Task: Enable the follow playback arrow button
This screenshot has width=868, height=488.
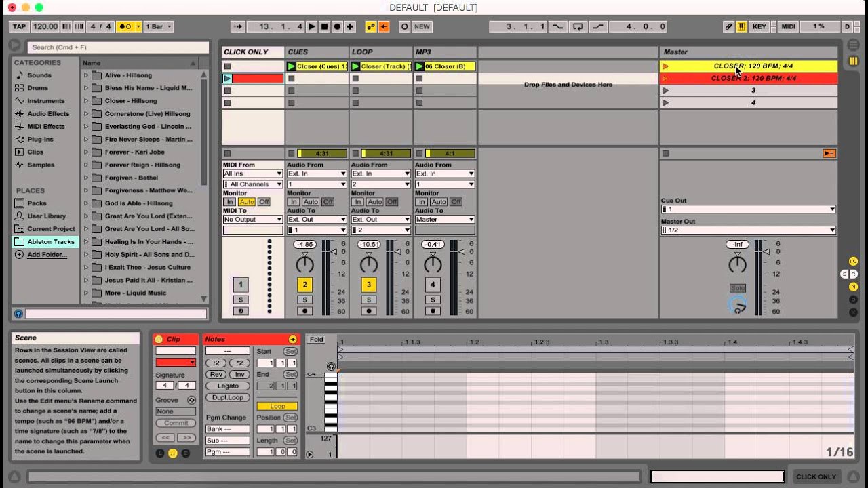Action: click(x=237, y=26)
